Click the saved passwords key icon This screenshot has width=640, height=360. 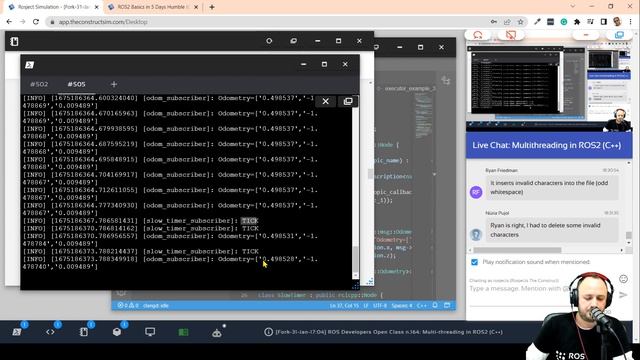[494, 22]
